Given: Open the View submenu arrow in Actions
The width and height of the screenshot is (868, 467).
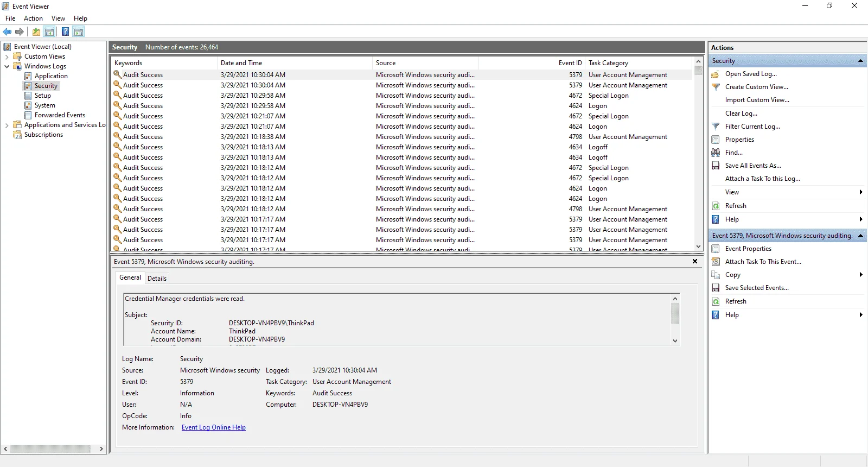Looking at the screenshot, I should 861,192.
